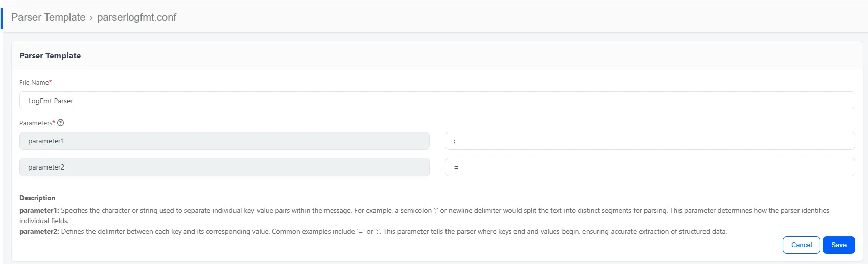The width and height of the screenshot is (868, 264).
Task: Focus the File Name input with LogFmt Parser
Action: [437, 101]
